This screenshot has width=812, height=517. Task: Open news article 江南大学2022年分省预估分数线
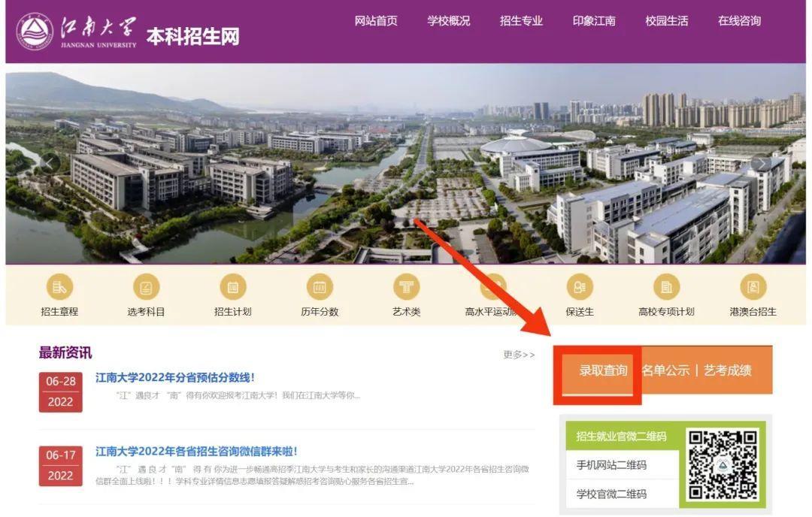pos(175,378)
